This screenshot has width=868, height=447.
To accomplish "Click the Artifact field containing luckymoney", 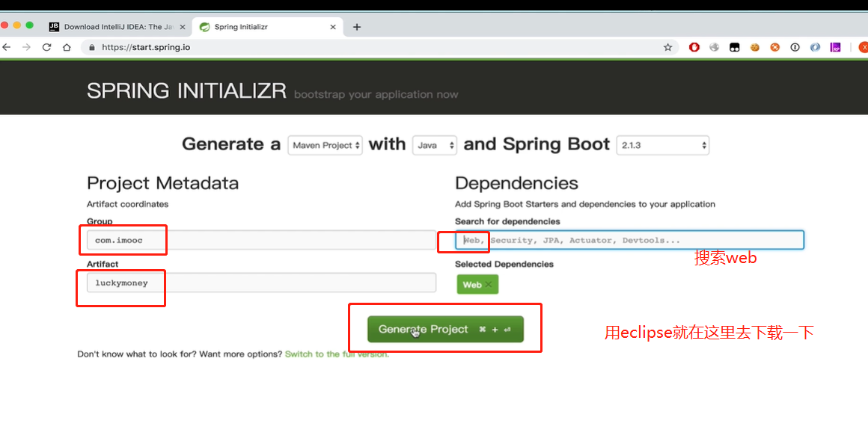I will [261, 283].
